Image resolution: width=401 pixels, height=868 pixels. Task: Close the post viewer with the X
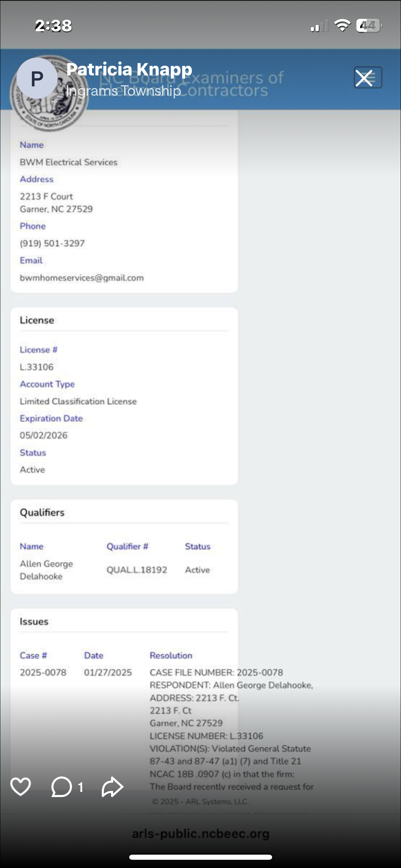364,78
